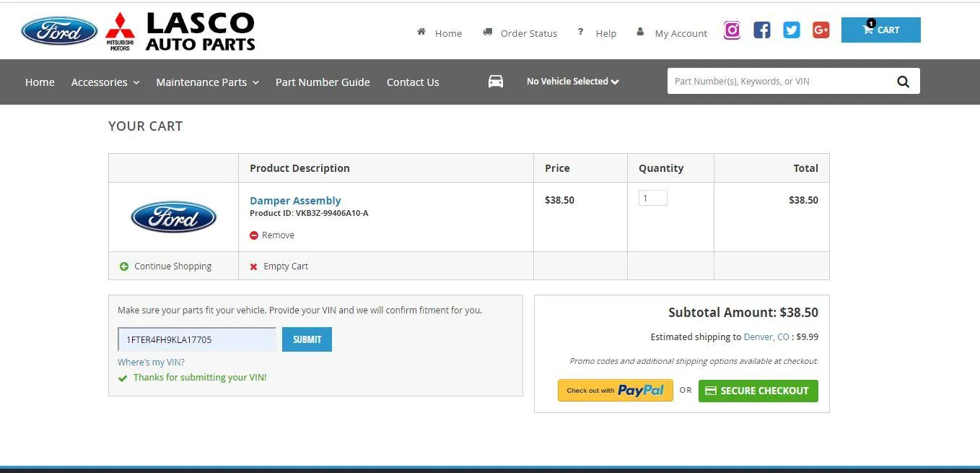The height and width of the screenshot is (473, 980).
Task: Go to Home link in top header
Action: point(448,33)
